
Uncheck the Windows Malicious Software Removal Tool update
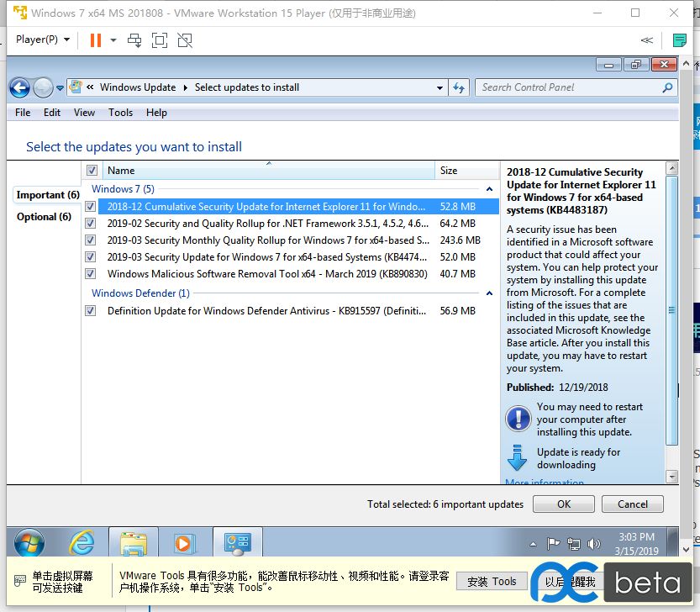click(90, 273)
